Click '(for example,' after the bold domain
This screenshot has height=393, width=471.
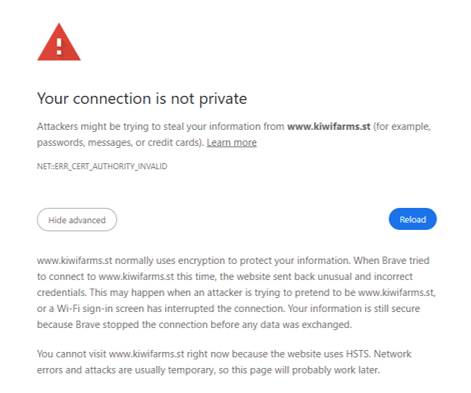pos(402,127)
